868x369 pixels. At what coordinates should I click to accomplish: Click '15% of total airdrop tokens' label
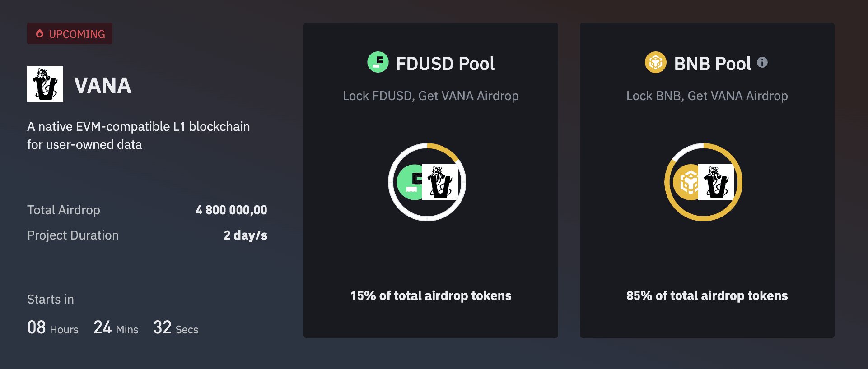pyautogui.click(x=431, y=295)
